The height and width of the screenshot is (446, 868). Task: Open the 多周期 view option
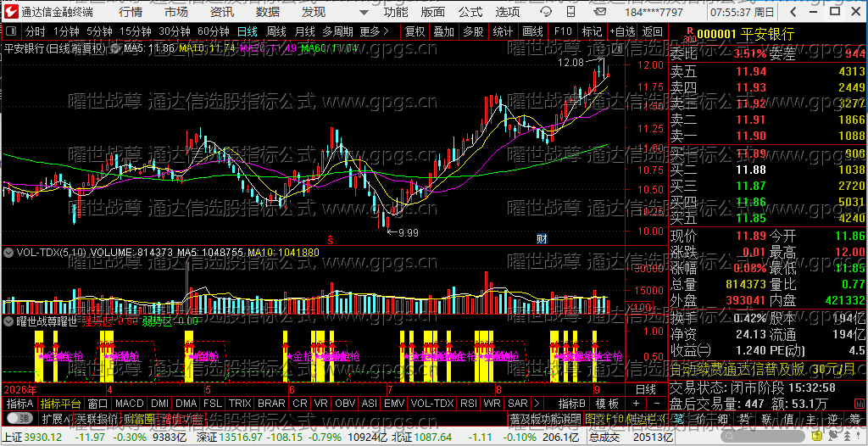[338, 31]
